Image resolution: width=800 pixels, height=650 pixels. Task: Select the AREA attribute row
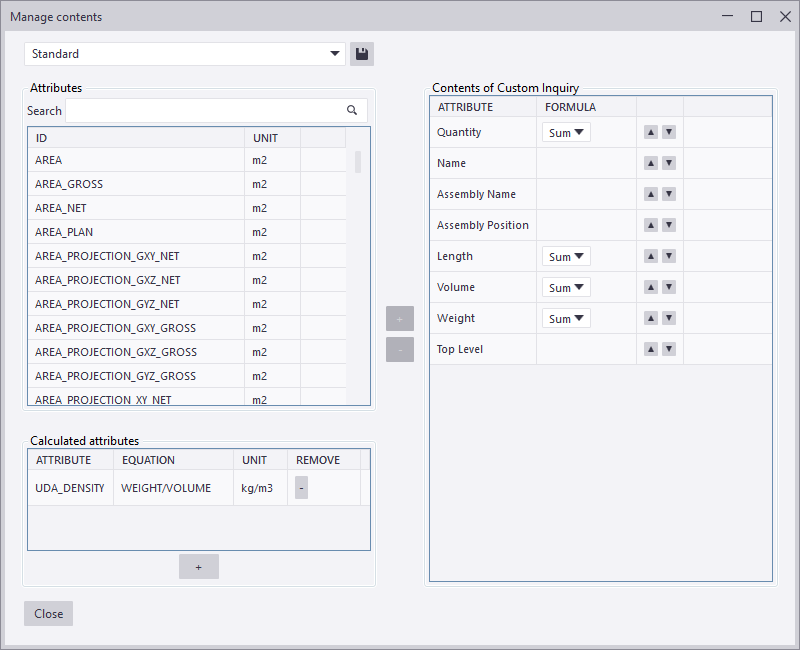click(x=140, y=159)
